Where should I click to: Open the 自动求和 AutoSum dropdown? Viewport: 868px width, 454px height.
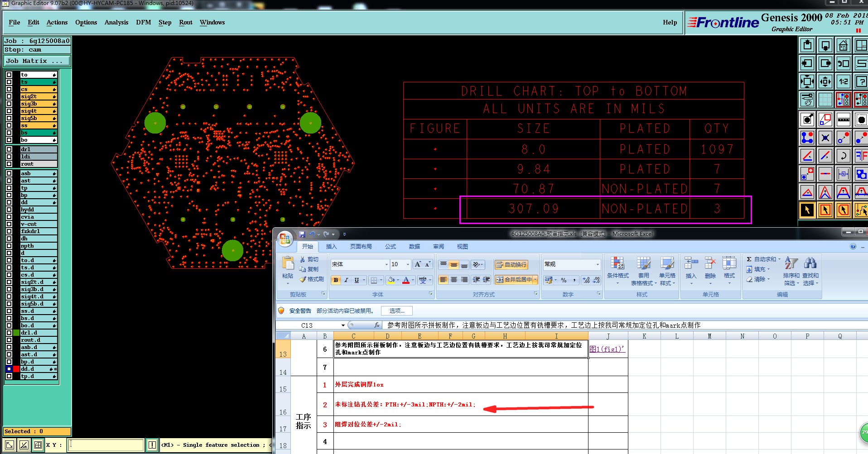coord(763,259)
